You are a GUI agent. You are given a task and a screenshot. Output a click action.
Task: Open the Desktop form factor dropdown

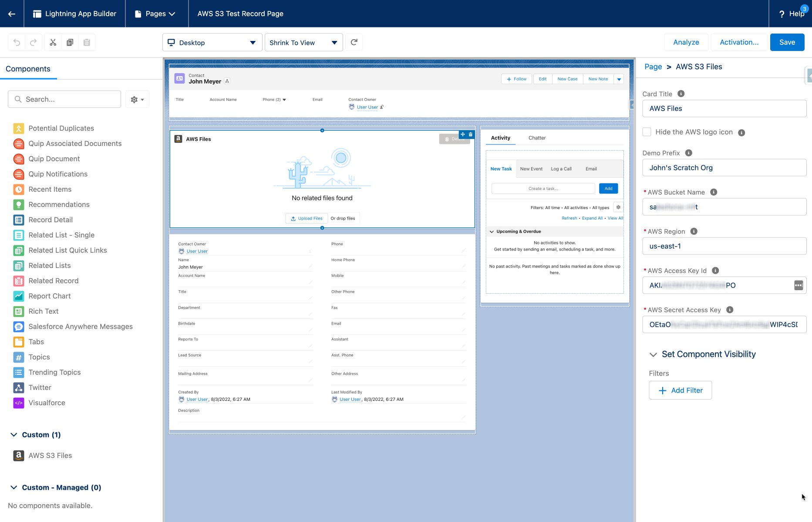pyautogui.click(x=212, y=42)
